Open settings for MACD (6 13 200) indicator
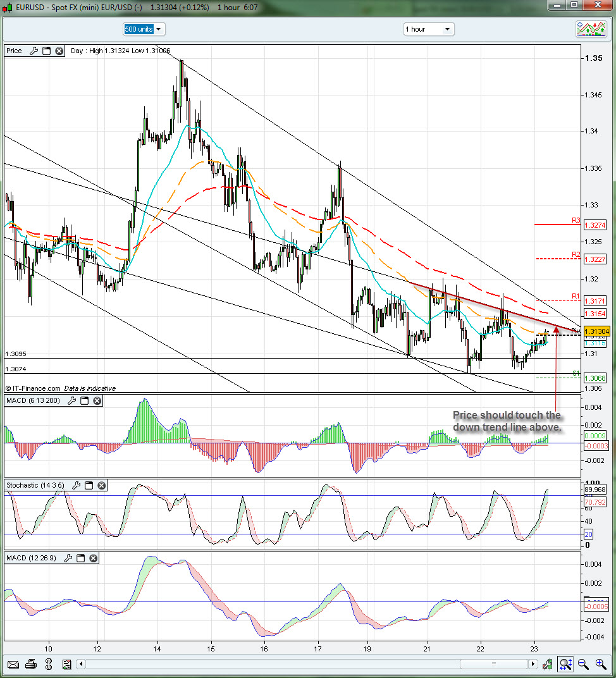The height and width of the screenshot is (678, 616). pyautogui.click(x=71, y=400)
